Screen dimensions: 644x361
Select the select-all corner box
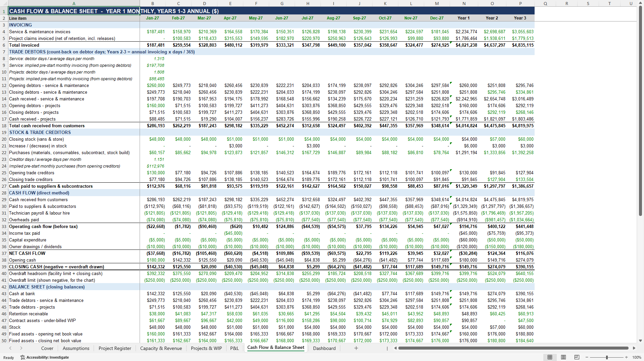[x=4, y=3]
